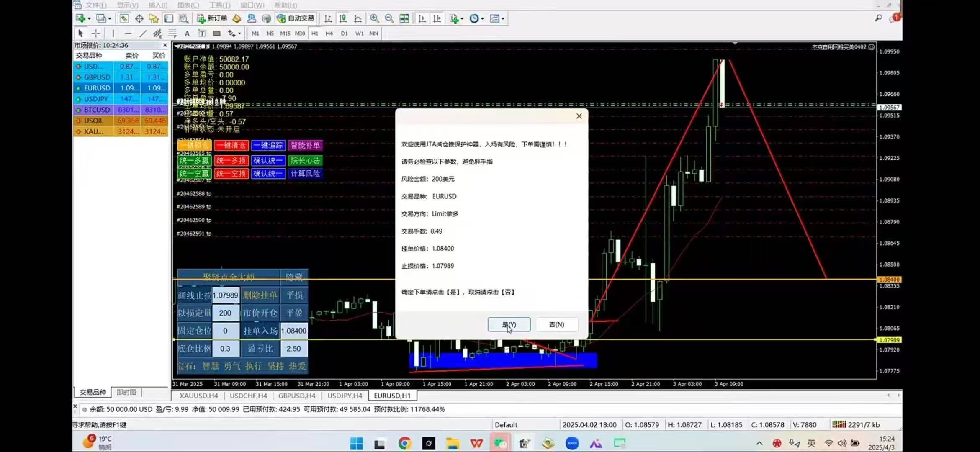Viewport: 980px width, 452px height.
Task: Click the zoom out magnifier icon
Action: 389,18
